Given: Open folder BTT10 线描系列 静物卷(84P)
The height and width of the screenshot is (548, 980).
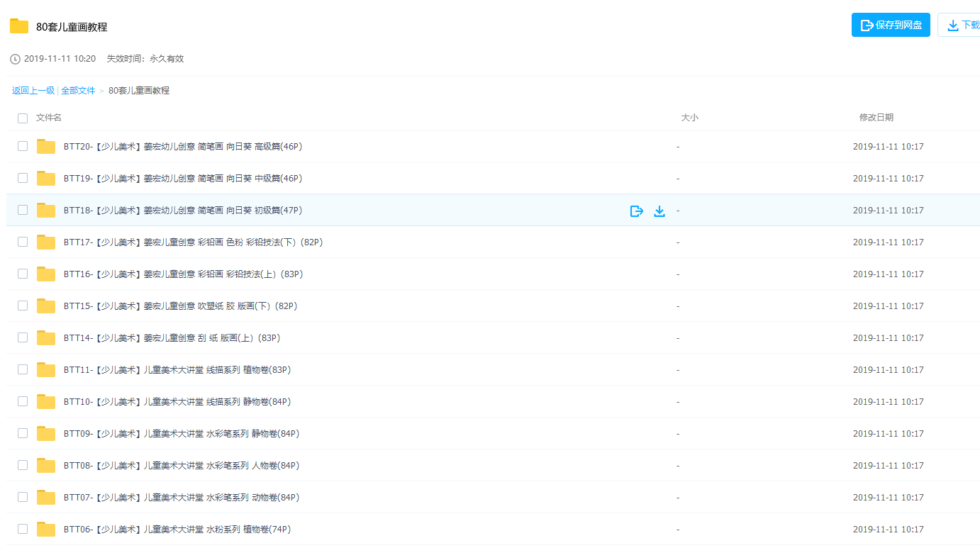Looking at the screenshot, I should (x=177, y=402).
